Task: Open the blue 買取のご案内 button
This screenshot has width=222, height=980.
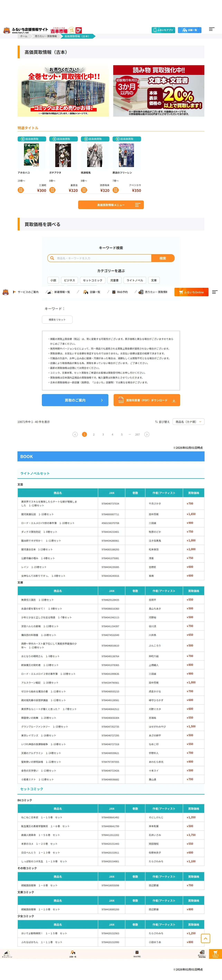Action: pos(75,400)
